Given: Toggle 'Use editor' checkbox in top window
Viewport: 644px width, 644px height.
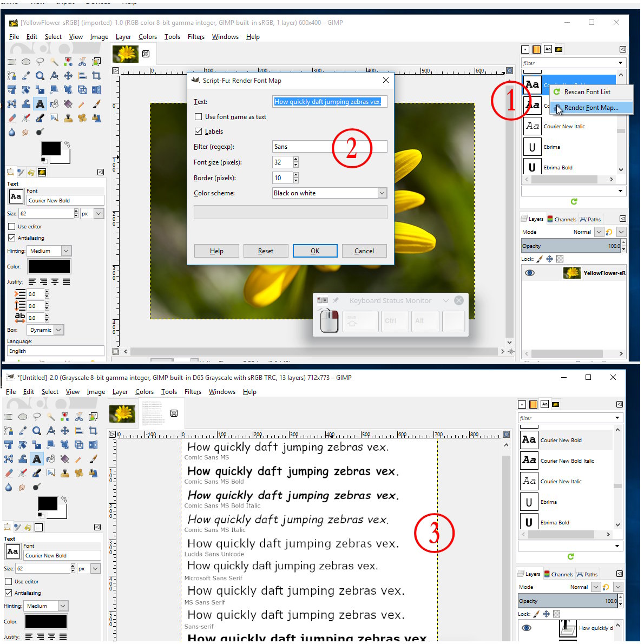Looking at the screenshot, I should tap(11, 226).
